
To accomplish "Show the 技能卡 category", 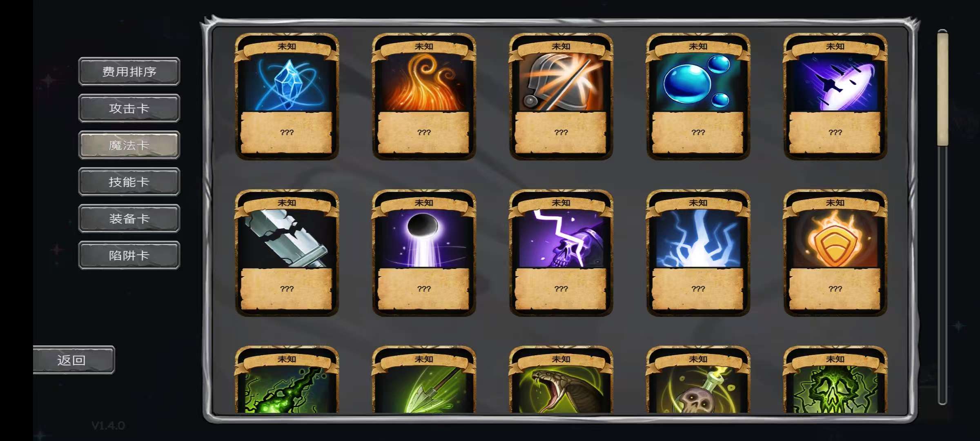I will tap(129, 182).
